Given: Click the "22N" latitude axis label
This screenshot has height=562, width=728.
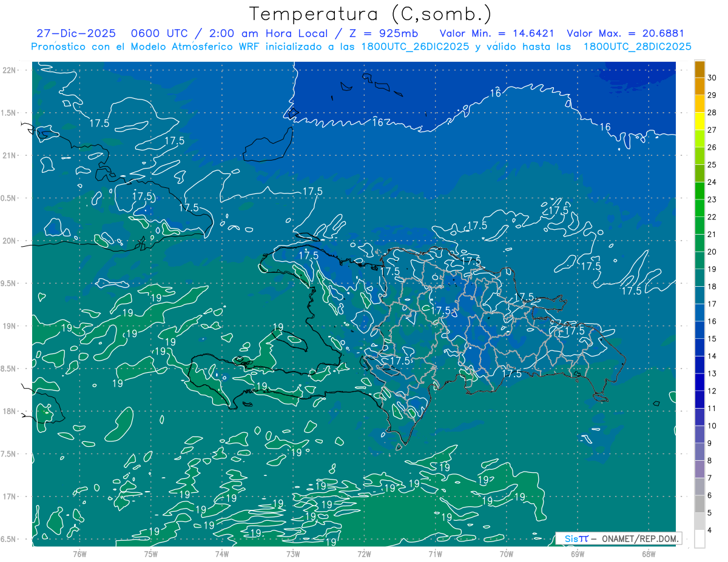Looking at the screenshot, I should pos(10,70).
